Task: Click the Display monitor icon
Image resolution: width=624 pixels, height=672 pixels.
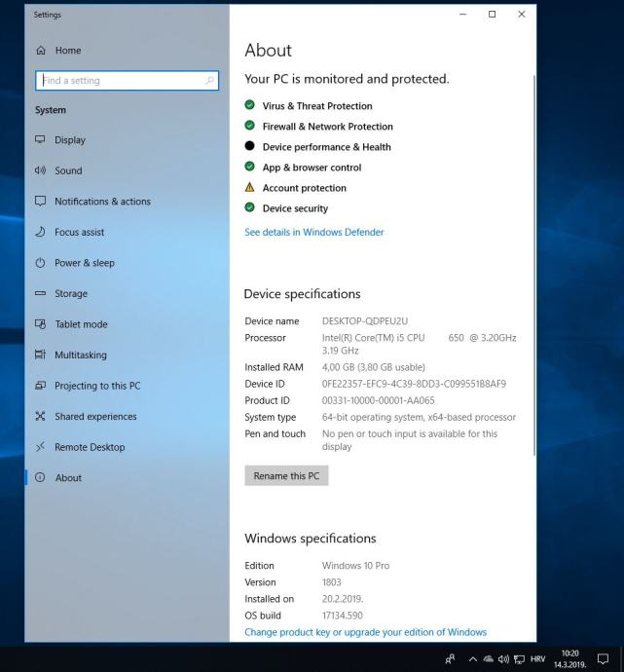Action: [x=40, y=139]
